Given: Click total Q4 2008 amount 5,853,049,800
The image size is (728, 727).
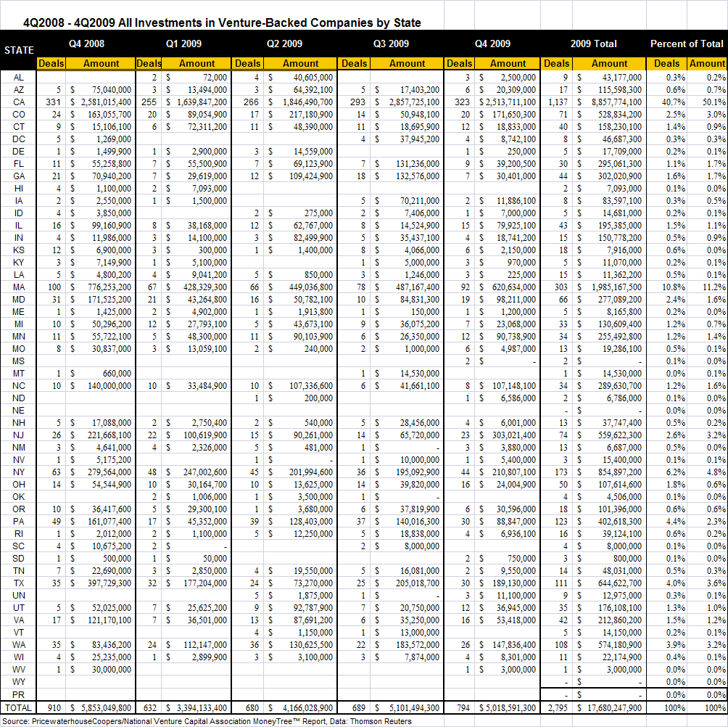Looking at the screenshot, I should pos(106,708).
